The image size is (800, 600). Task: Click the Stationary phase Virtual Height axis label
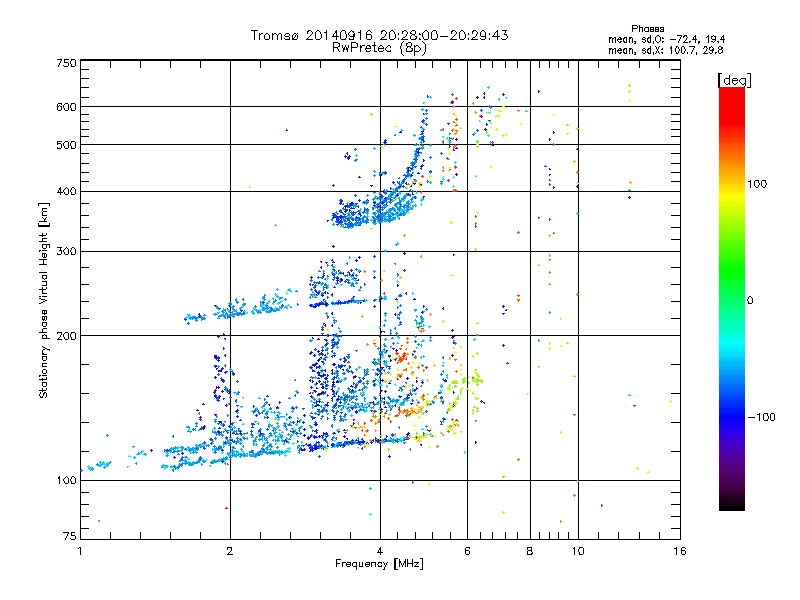point(44,301)
